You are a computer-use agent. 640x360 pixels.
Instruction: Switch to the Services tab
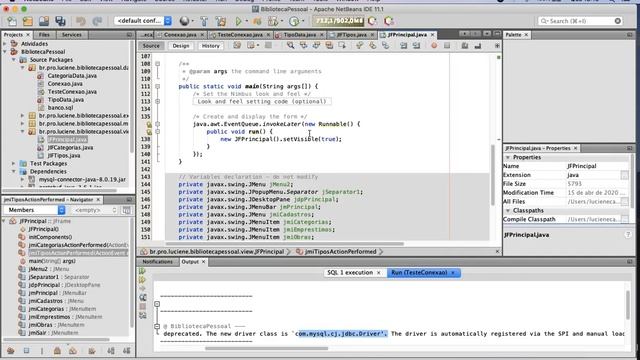pos(71,35)
